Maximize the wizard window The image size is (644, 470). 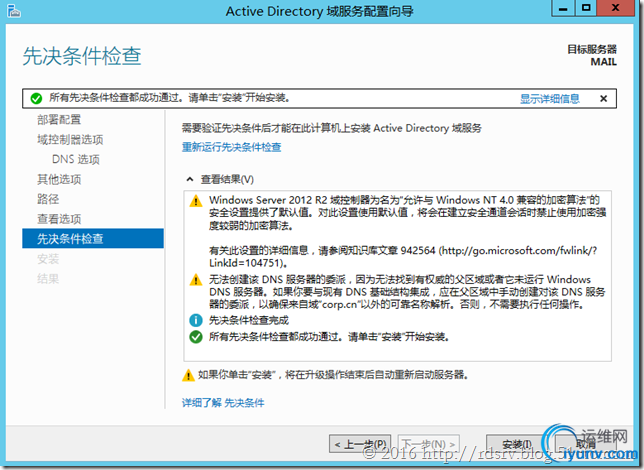[586, 8]
